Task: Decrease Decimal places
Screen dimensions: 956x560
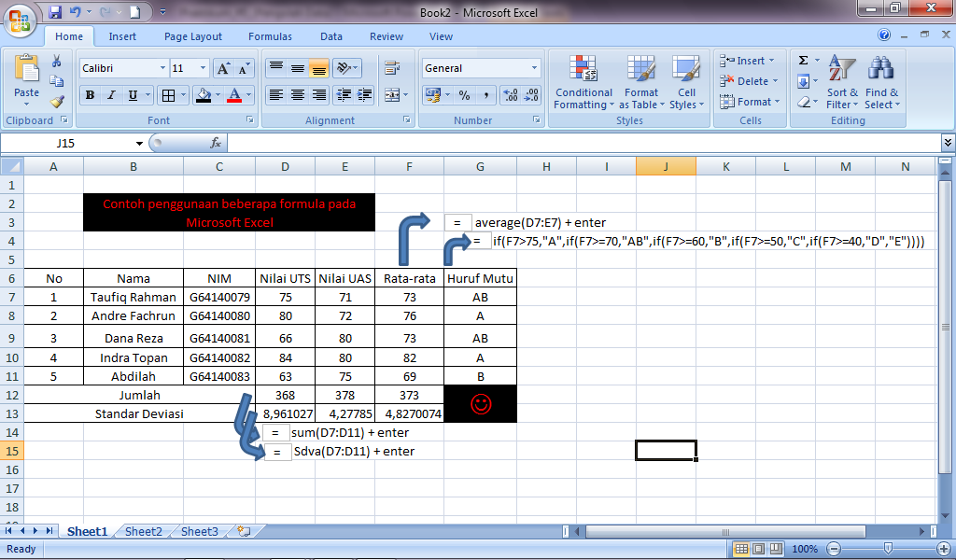Action: [x=531, y=95]
